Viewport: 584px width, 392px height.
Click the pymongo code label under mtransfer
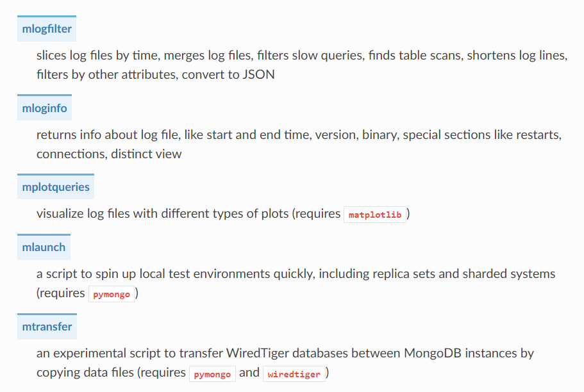click(x=212, y=374)
